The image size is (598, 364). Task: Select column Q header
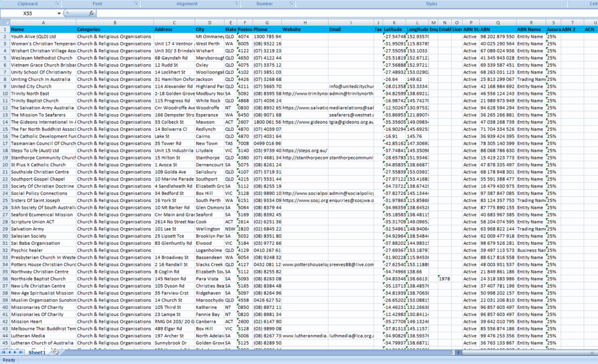click(497, 22)
